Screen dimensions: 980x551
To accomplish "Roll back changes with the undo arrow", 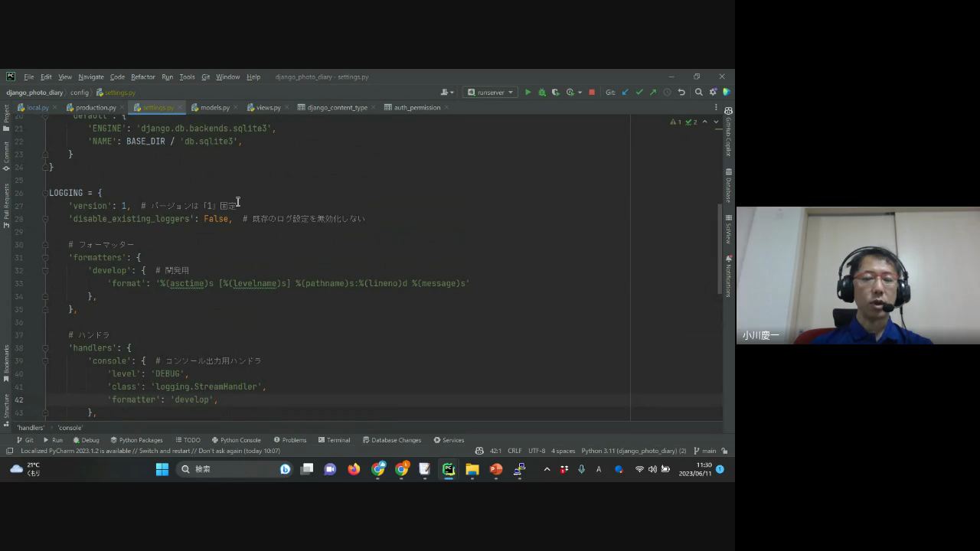I will (681, 93).
